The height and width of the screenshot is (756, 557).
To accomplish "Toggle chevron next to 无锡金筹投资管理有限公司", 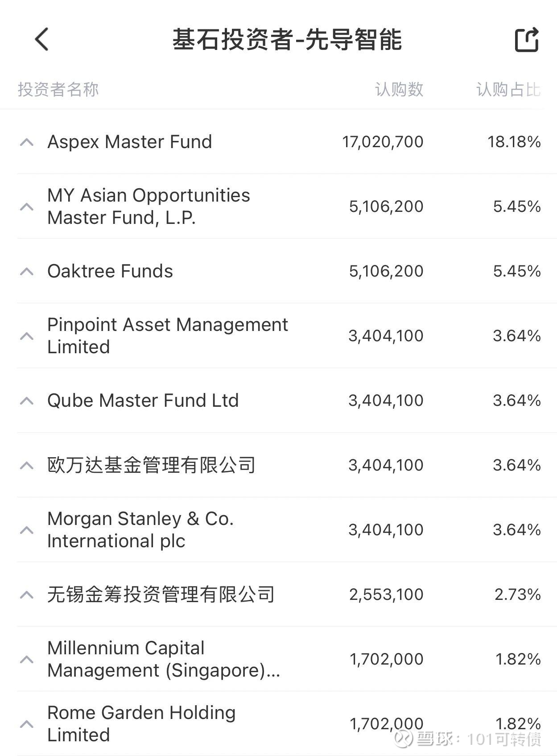I will click(x=27, y=595).
